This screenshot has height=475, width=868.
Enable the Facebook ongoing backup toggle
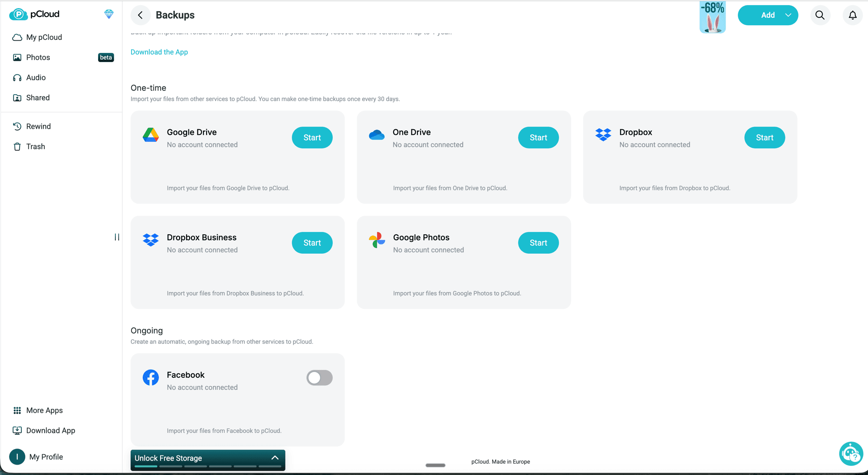[319, 377]
